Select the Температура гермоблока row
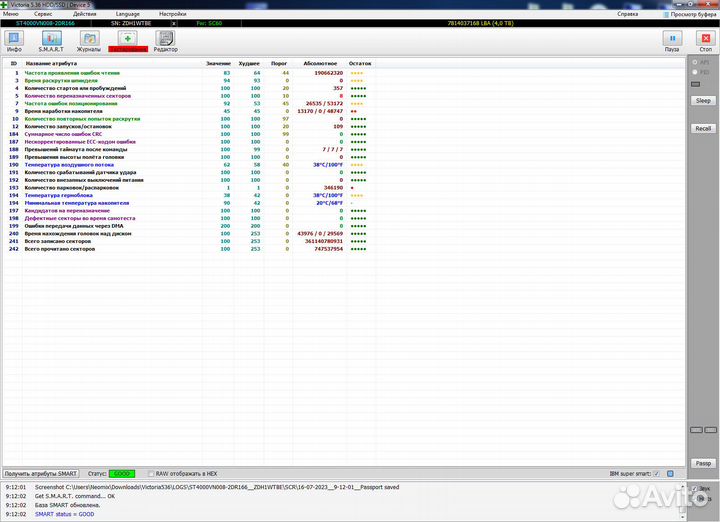The image size is (720, 522). (x=191, y=195)
